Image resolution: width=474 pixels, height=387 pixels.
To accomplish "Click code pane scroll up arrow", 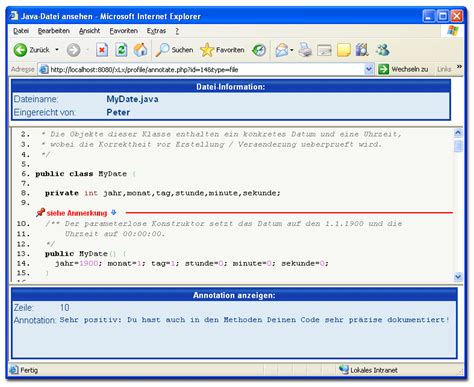I will tap(458, 133).
